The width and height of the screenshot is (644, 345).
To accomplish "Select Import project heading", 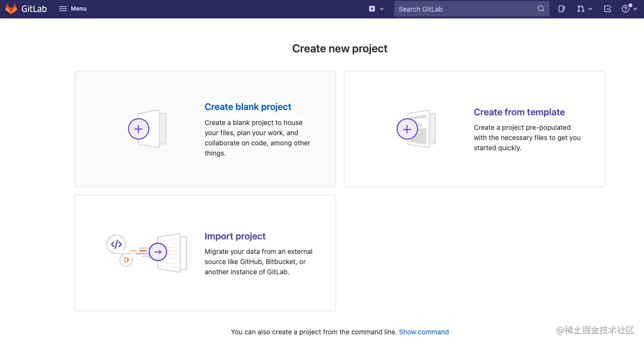I will click(235, 236).
